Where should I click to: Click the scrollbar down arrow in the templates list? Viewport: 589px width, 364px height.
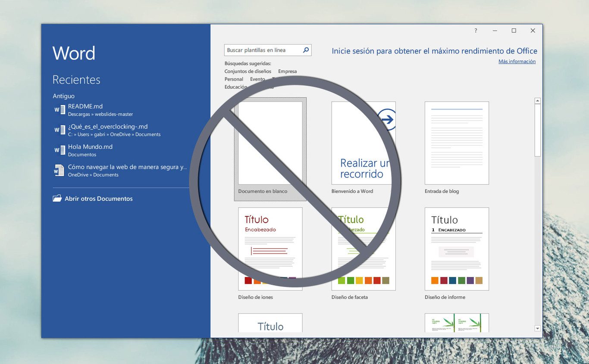click(x=537, y=328)
